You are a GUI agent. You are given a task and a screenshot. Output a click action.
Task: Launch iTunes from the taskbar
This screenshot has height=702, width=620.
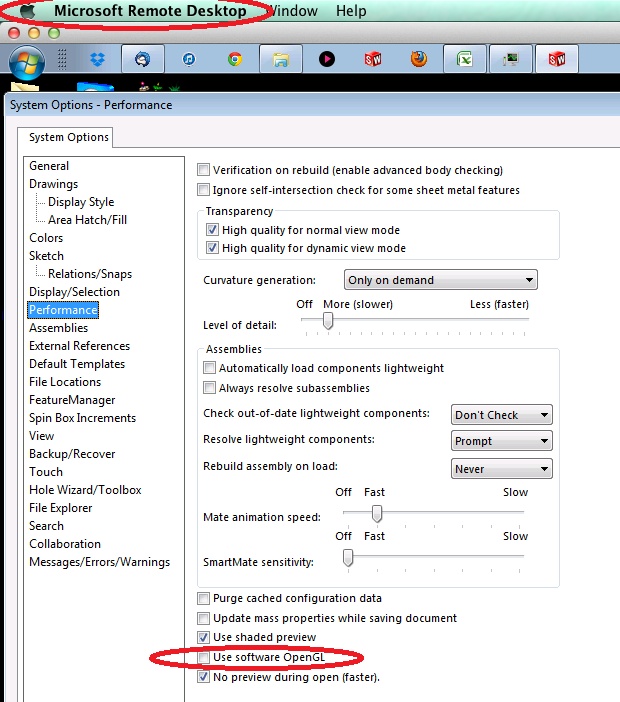coord(189,59)
